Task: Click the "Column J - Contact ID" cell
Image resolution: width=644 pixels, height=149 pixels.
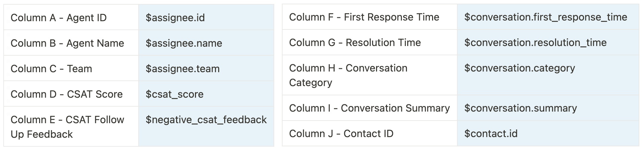Action: (x=341, y=133)
